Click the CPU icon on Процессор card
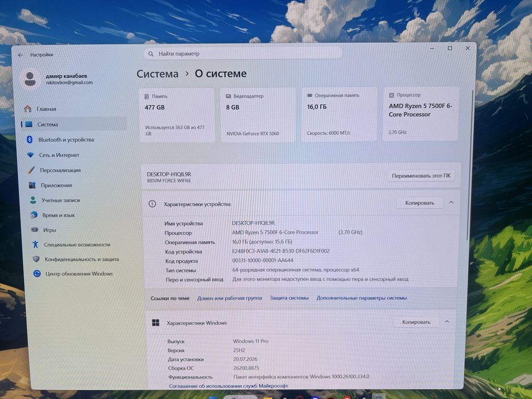 tap(391, 95)
